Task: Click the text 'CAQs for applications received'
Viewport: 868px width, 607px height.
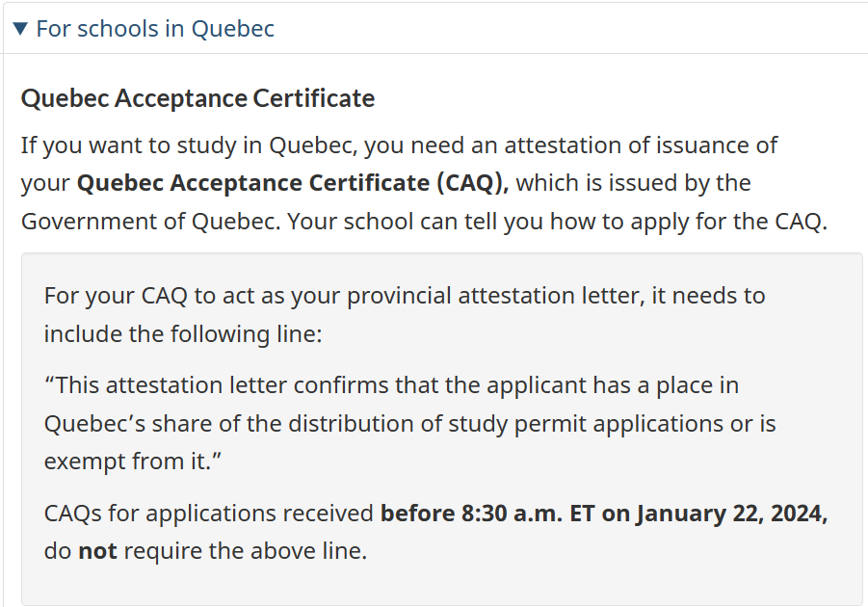Action: pyautogui.click(x=209, y=514)
